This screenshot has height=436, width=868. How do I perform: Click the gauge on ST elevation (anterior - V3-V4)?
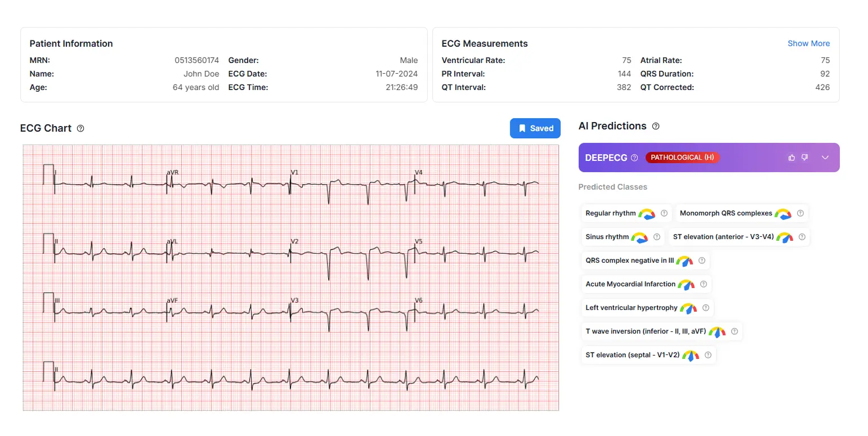[x=785, y=237]
